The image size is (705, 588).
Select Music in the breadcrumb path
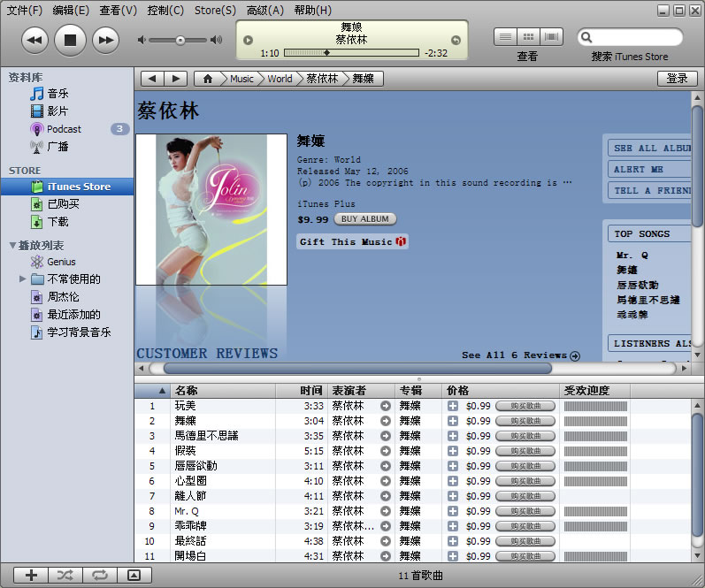coord(241,79)
